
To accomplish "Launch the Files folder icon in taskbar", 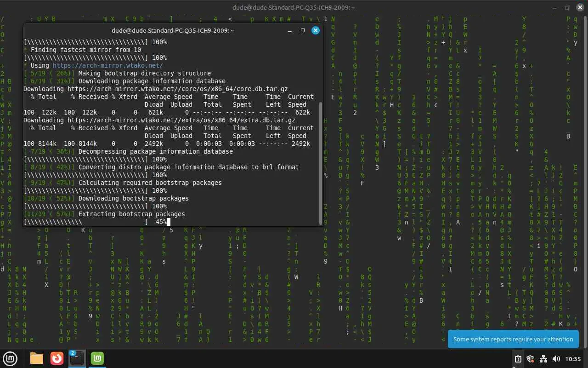I will (37, 358).
